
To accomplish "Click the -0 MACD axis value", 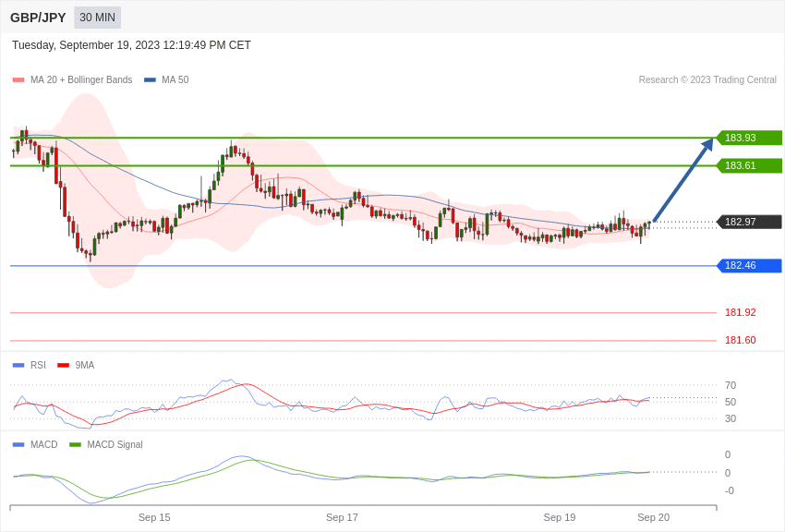I will tap(730, 490).
